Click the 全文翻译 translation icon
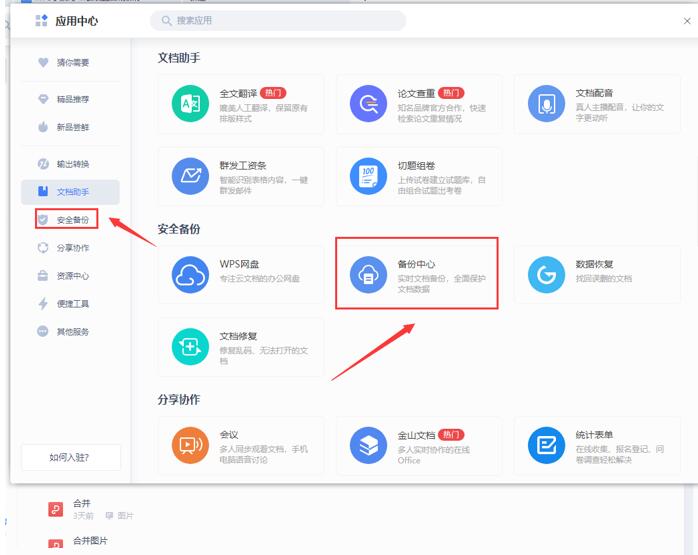698x555 pixels. tap(190, 104)
